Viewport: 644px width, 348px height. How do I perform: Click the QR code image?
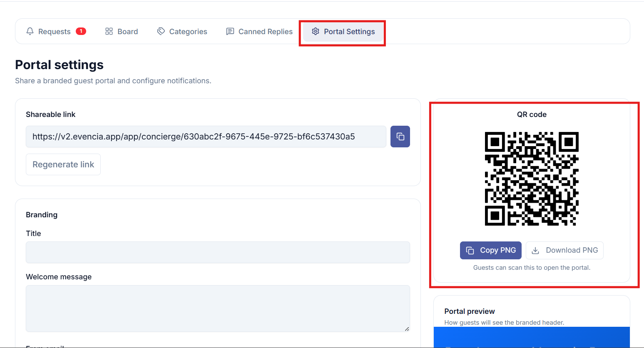click(532, 179)
